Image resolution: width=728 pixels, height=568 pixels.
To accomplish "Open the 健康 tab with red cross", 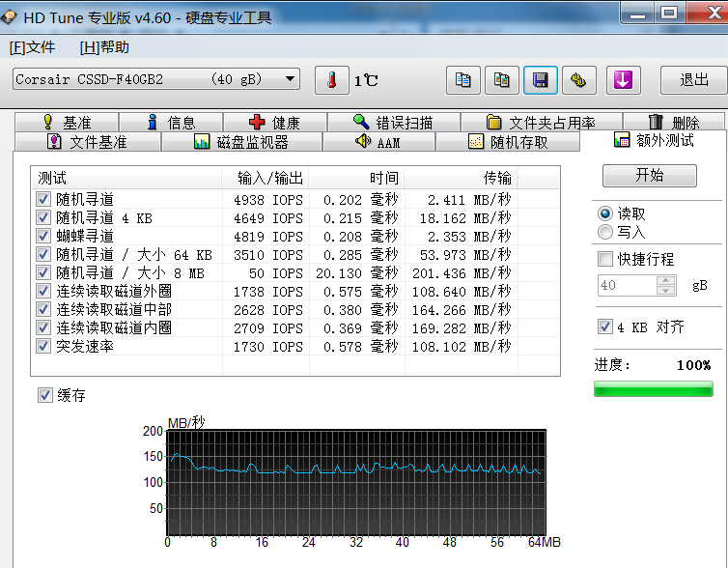I will [x=274, y=123].
